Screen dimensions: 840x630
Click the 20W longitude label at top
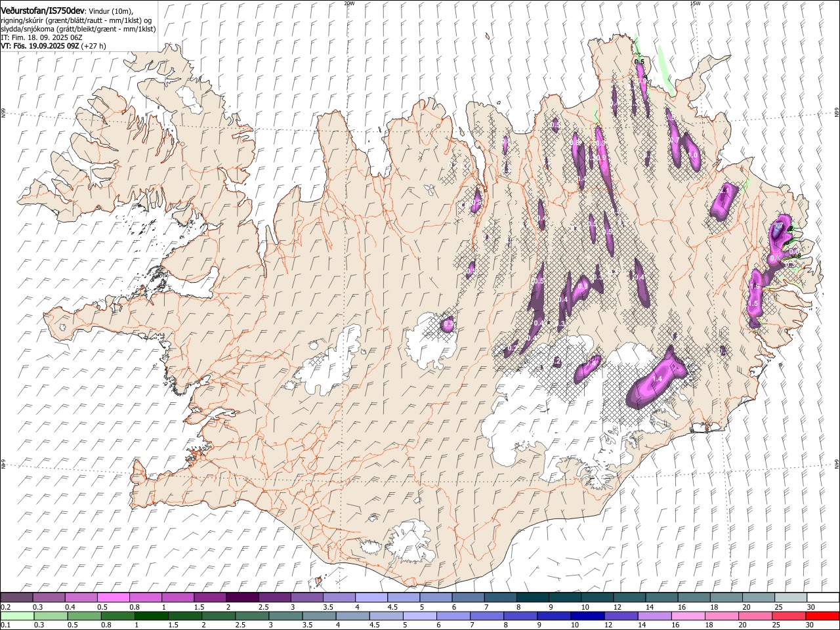point(349,3)
